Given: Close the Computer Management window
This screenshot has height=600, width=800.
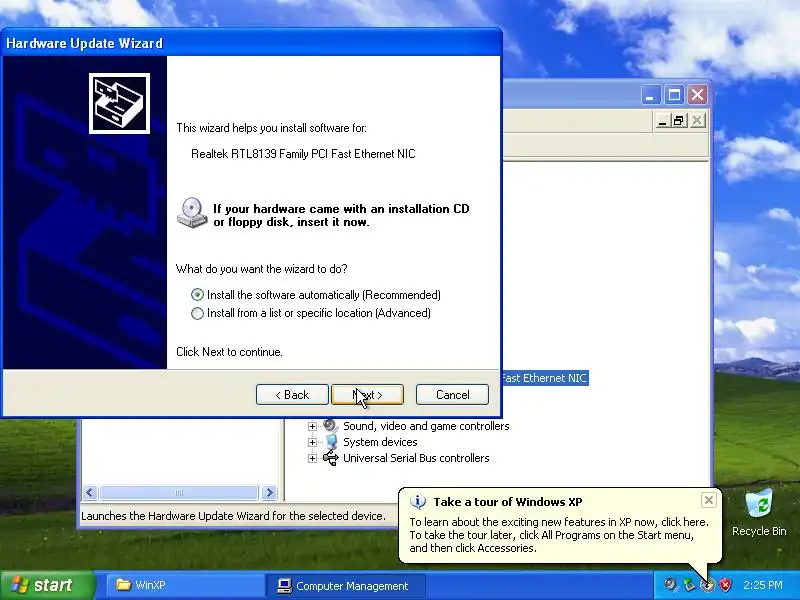Looking at the screenshot, I should pyautogui.click(x=697, y=95).
